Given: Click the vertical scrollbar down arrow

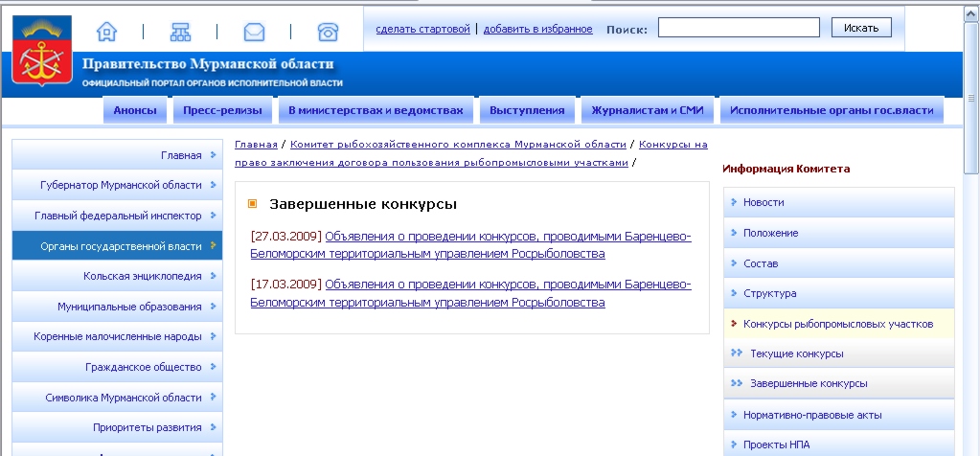Looking at the screenshot, I should pos(971,448).
